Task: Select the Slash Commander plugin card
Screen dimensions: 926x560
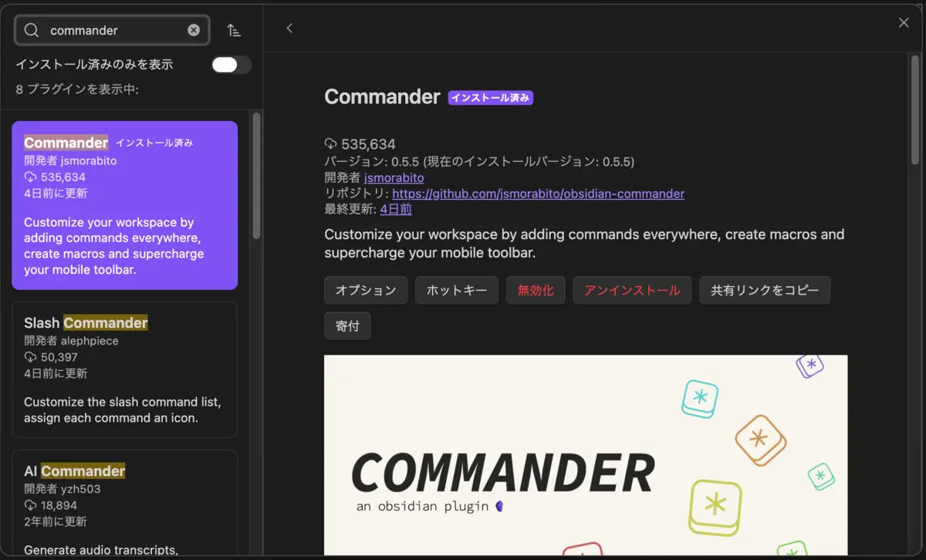Action: [x=124, y=369]
